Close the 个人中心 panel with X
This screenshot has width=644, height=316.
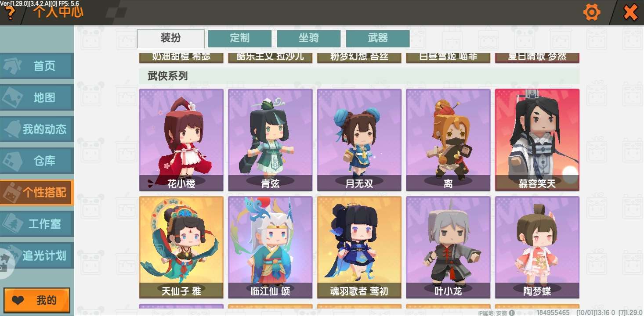[x=630, y=13]
